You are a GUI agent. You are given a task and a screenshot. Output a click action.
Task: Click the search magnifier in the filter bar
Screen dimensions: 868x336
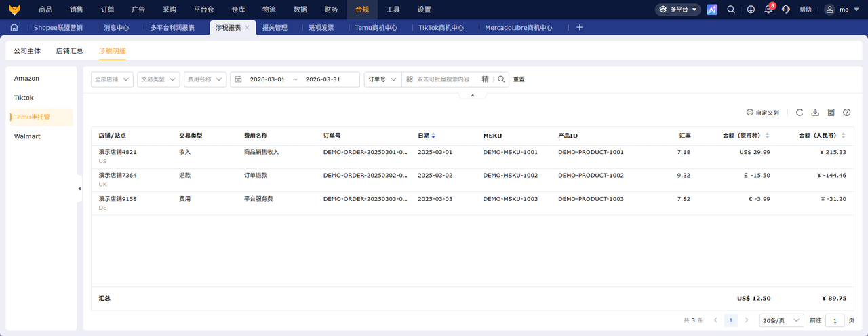tap(501, 79)
